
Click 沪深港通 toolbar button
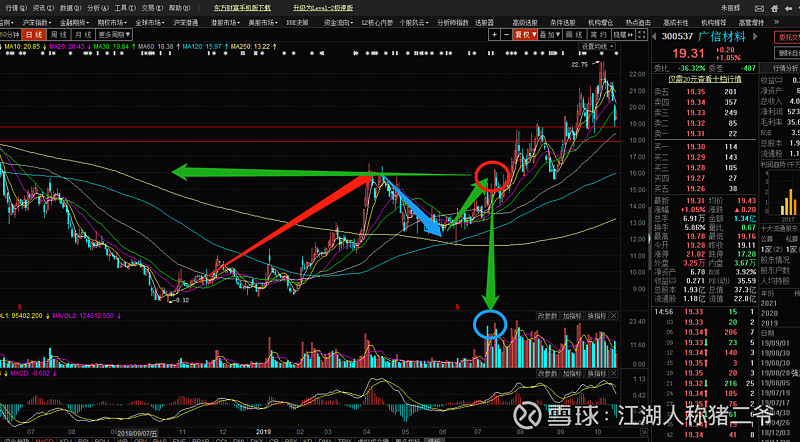click(185, 23)
